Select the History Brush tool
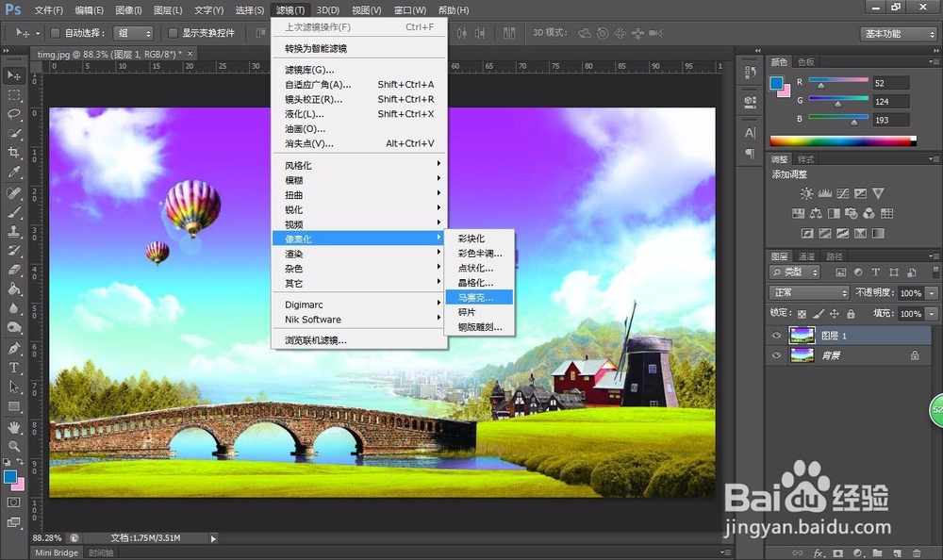 tap(13, 251)
